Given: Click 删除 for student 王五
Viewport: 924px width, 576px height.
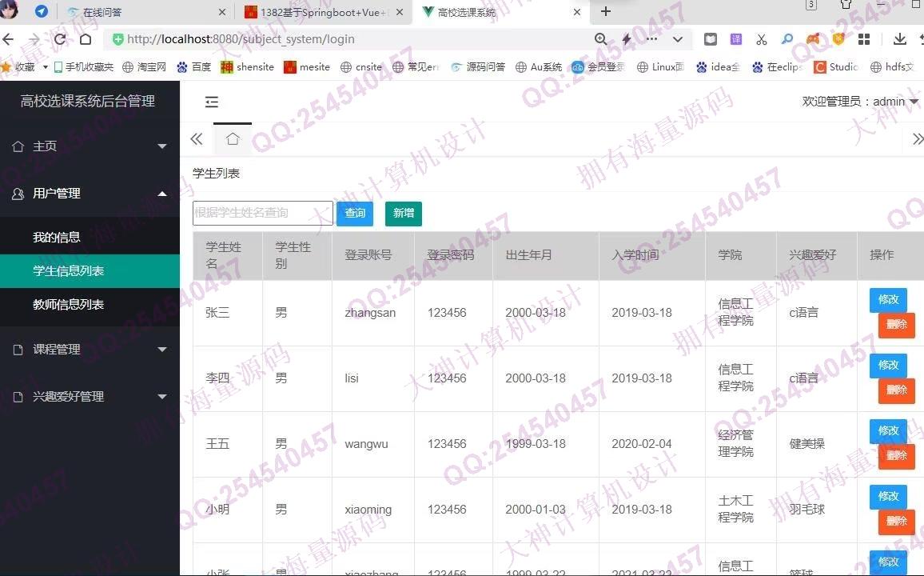Looking at the screenshot, I should pos(896,455).
